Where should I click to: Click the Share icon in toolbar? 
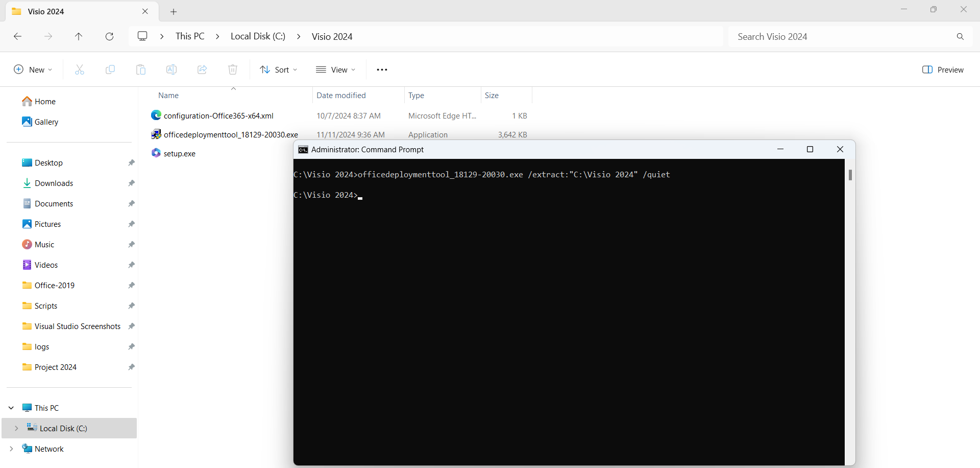tap(202, 69)
